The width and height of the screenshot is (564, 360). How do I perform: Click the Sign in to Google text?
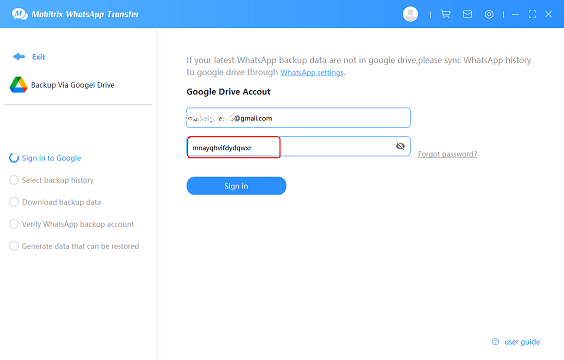pyautogui.click(x=51, y=158)
